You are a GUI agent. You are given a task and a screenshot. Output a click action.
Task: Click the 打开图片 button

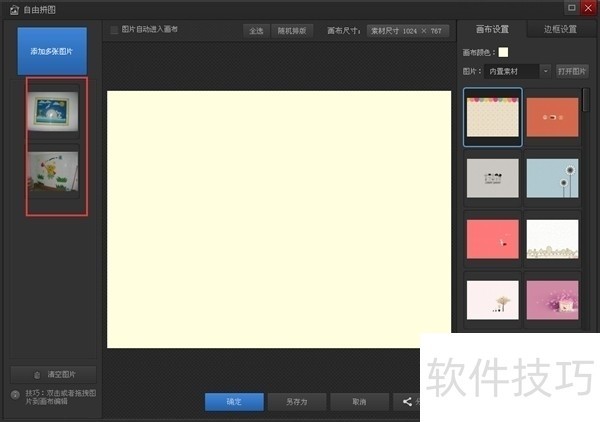coord(572,71)
